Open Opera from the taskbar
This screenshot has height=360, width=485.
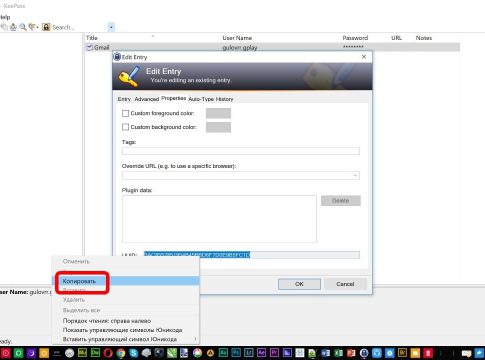[108, 353]
